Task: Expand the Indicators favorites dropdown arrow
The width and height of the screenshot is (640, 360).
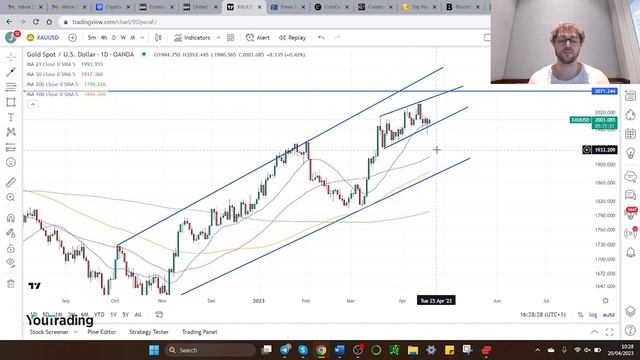Action: click(x=218, y=38)
